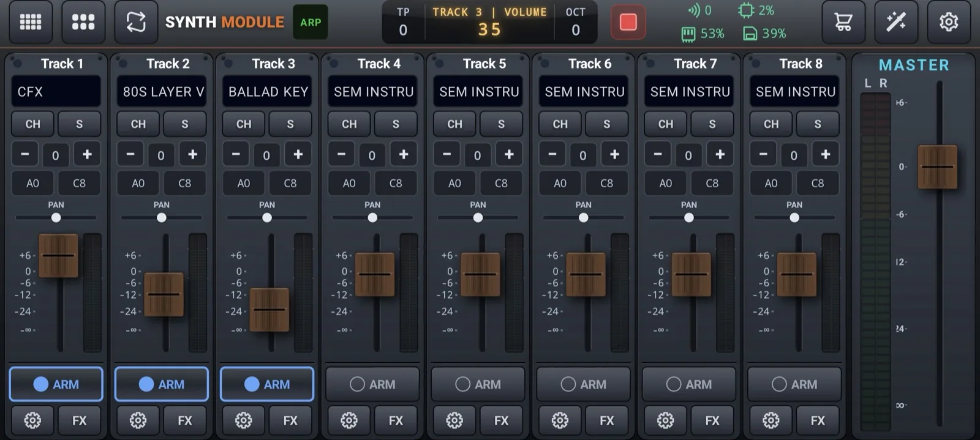Increase Track 4 transpose with plus
Screen dimensions: 980x440
point(404,154)
